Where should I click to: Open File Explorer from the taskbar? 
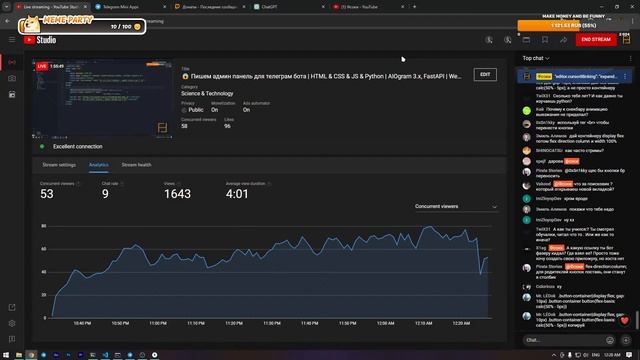click(19, 355)
